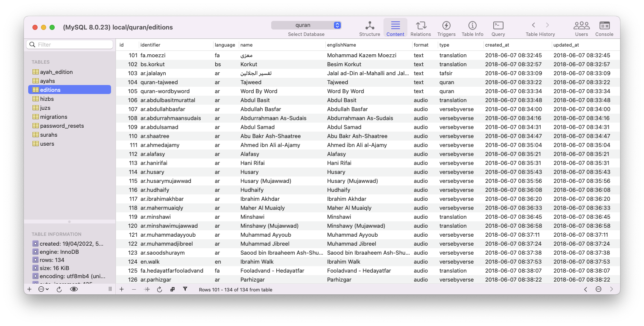Viewport: 644px width, 326px height.
Task: Toggle the content filter funnel
Action: pyautogui.click(x=185, y=289)
